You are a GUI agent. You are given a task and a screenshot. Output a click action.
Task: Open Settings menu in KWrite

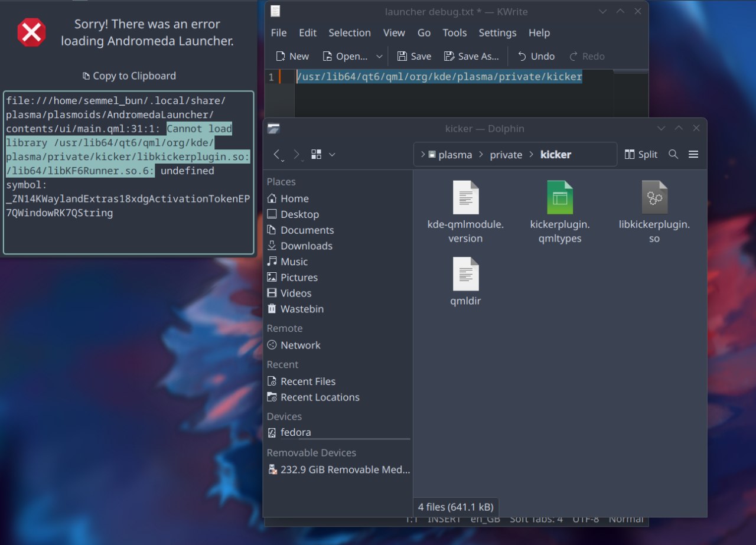point(497,33)
